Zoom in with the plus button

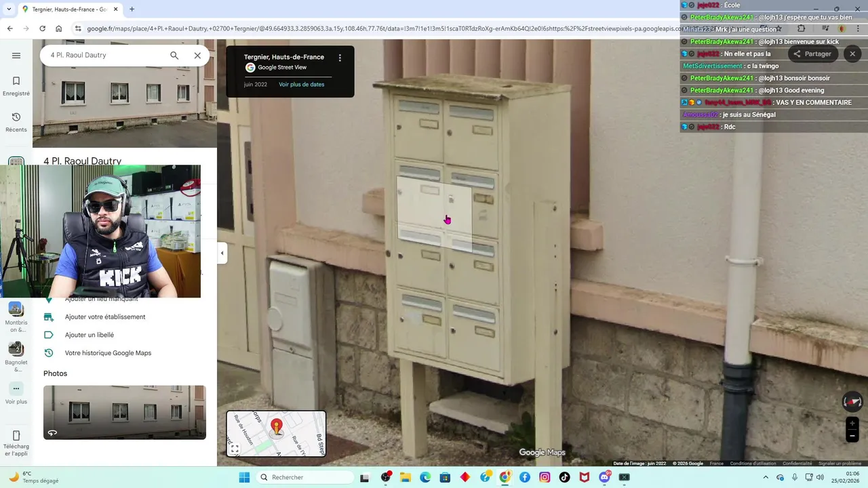click(852, 424)
